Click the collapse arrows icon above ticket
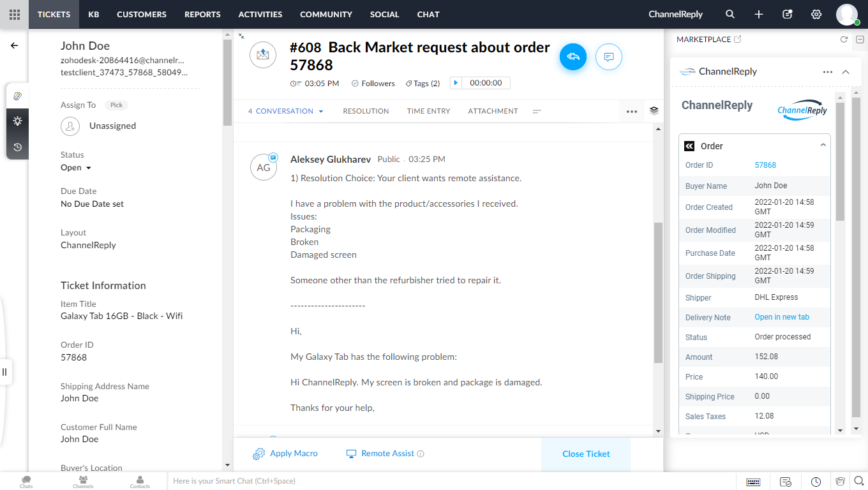 tap(241, 37)
